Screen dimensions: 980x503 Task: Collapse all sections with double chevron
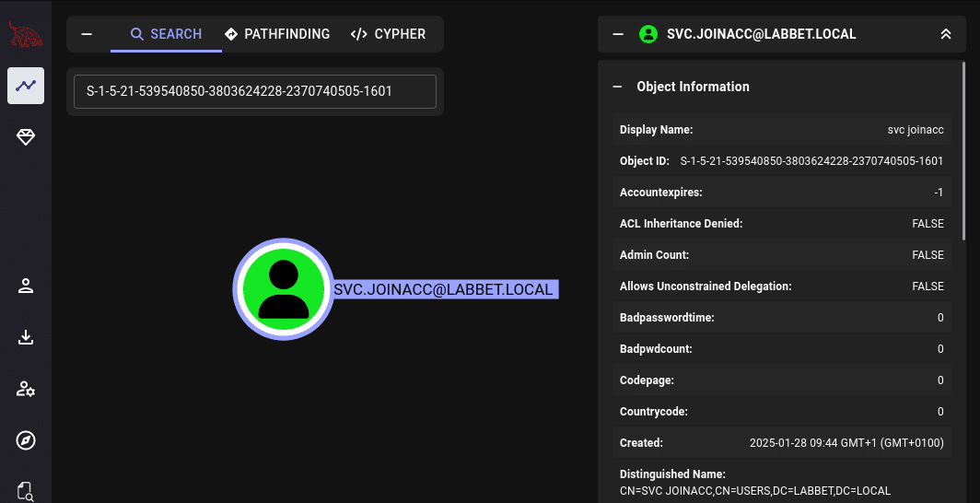point(946,34)
